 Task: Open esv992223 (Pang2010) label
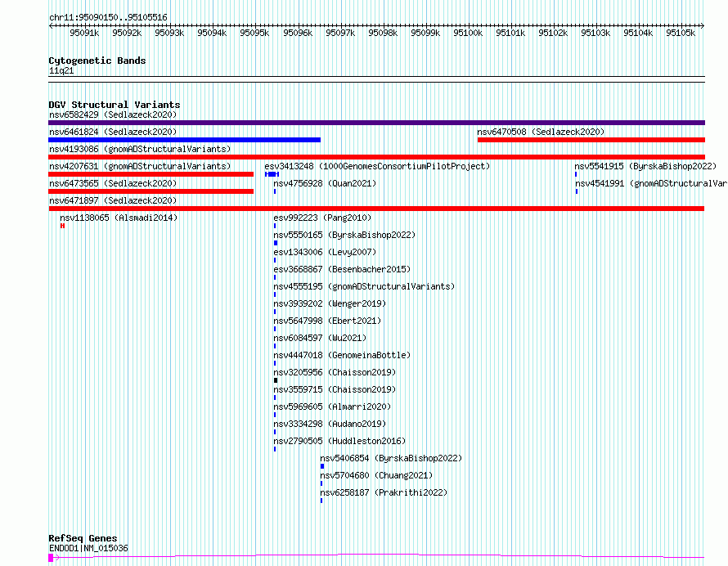pyautogui.click(x=322, y=218)
